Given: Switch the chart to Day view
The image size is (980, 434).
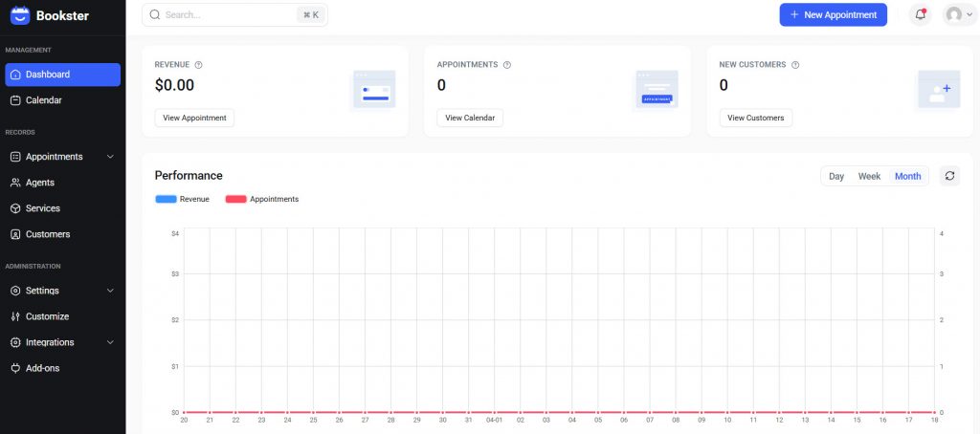Looking at the screenshot, I should click(x=836, y=176).
